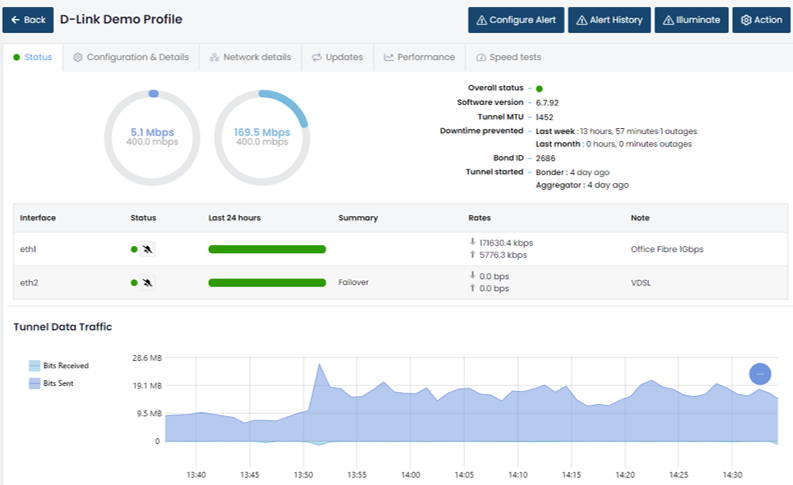
Task: Click the muted alert icon for eth1
Action: (147, 249)
